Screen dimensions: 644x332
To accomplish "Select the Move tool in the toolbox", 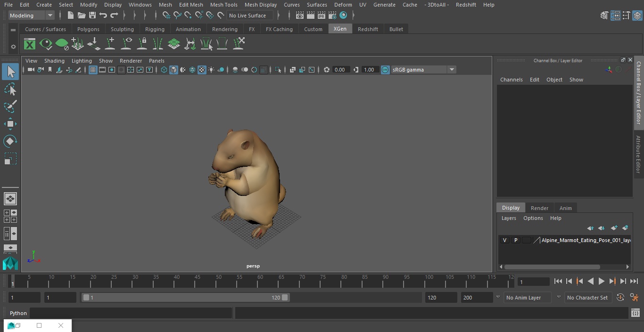I will tap(10, 124).
